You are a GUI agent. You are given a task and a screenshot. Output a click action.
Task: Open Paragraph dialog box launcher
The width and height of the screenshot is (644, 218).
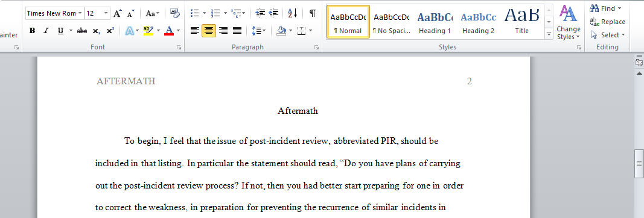coord(317,48)
